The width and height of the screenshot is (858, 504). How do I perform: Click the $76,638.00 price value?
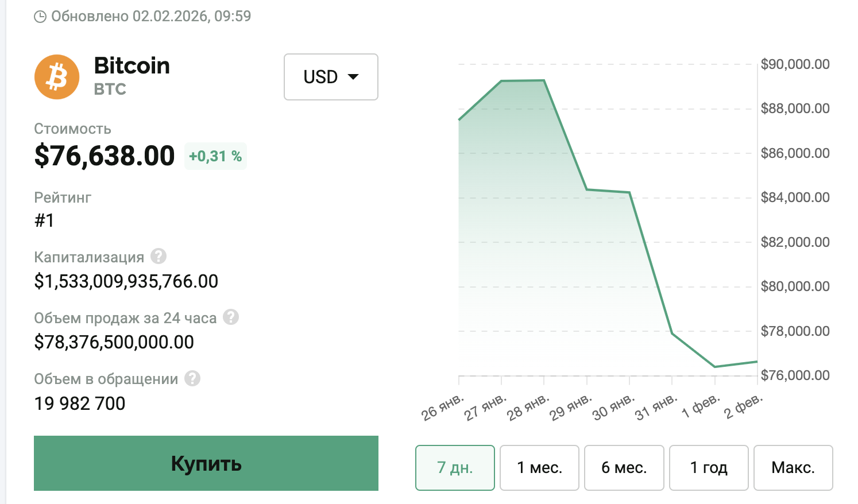pos(105,156)
